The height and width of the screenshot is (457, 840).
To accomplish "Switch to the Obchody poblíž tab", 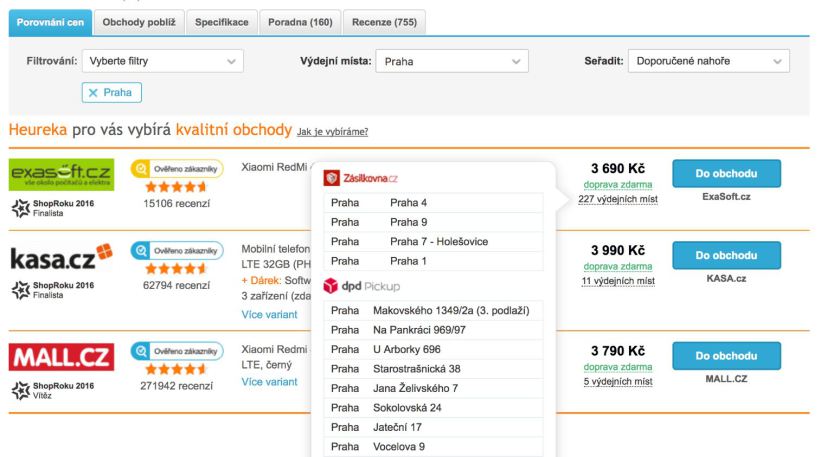I will coord(139,23).
